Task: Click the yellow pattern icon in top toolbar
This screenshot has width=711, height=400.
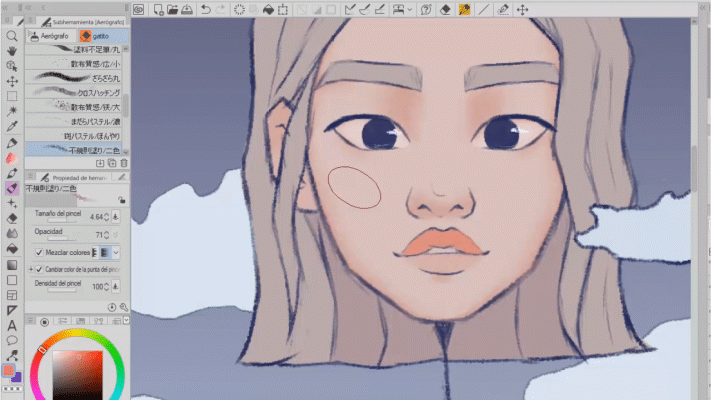Action: coord(464,10)
